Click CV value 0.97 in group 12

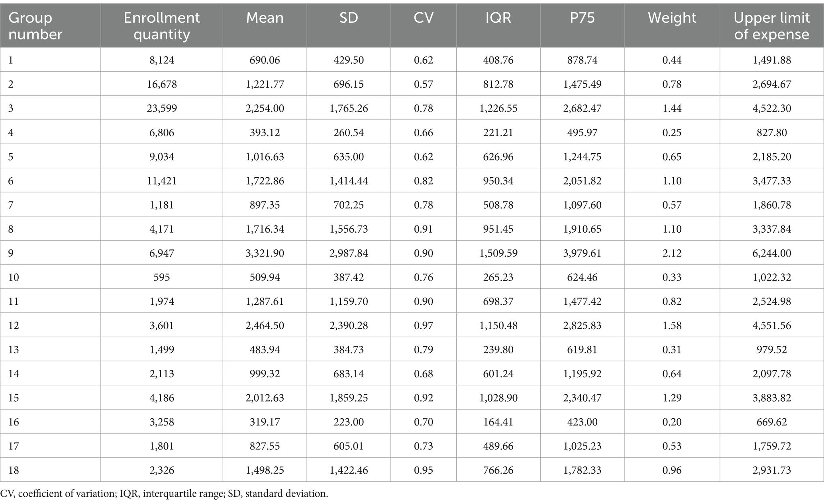[423, 326]
